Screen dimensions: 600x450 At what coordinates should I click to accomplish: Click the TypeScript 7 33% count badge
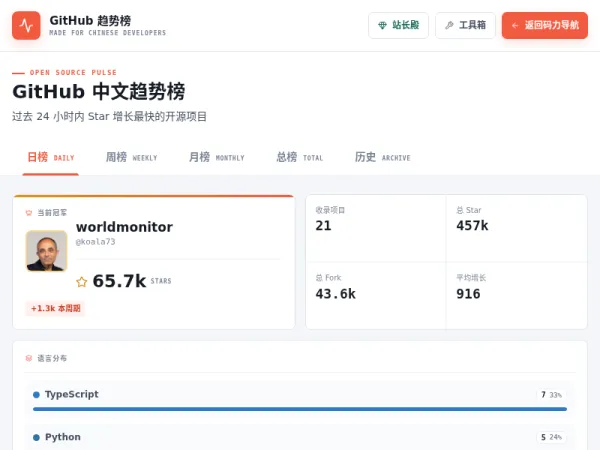click(x=551, y=395)
